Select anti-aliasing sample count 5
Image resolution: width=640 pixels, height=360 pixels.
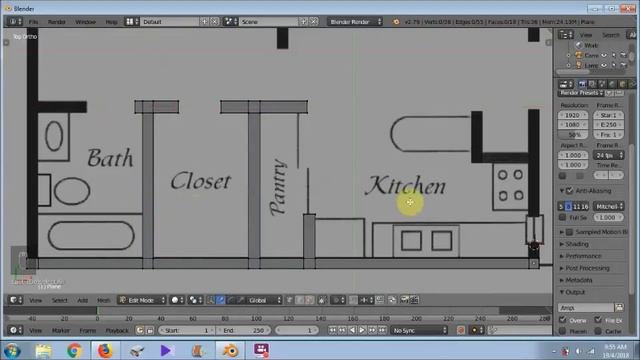(x=561, y=207)
